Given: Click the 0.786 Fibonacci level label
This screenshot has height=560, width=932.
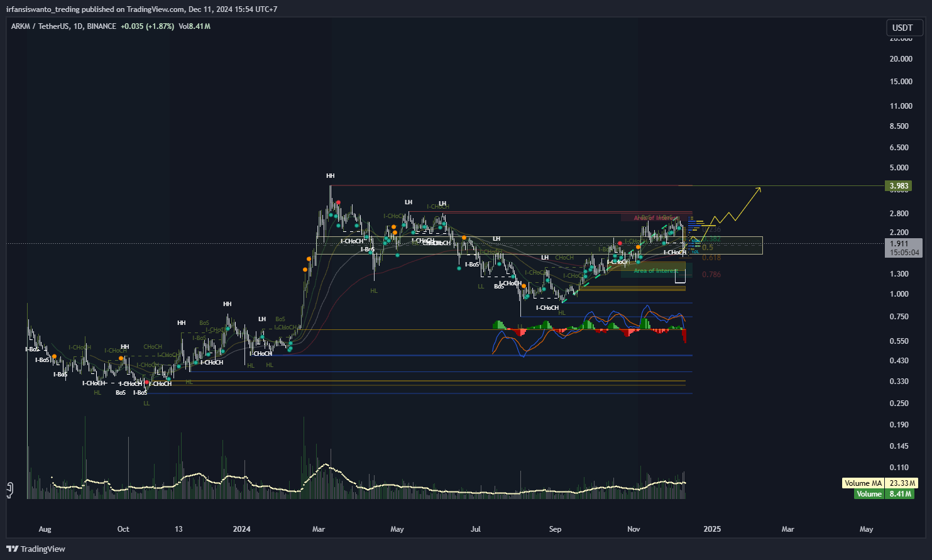Looking at the screenshot, I should pyautogui.click(x=711, y=274).
